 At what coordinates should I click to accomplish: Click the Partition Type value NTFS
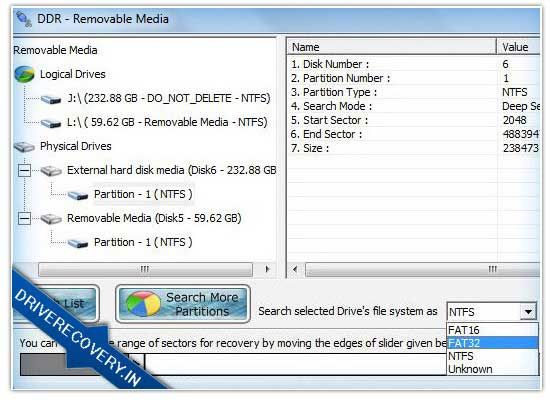click(515, 92)
